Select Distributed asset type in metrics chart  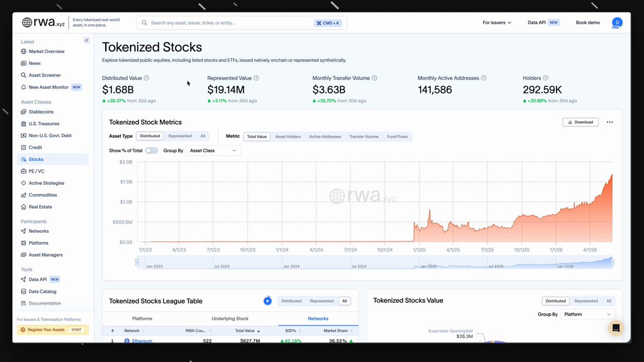[x=150, y=136]
